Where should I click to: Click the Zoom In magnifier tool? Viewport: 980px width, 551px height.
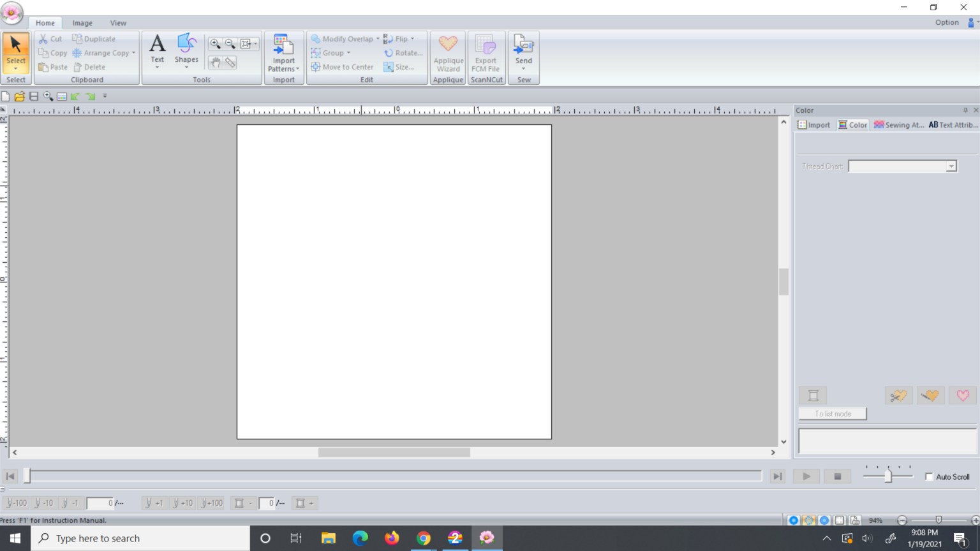[x=215, y=44]
